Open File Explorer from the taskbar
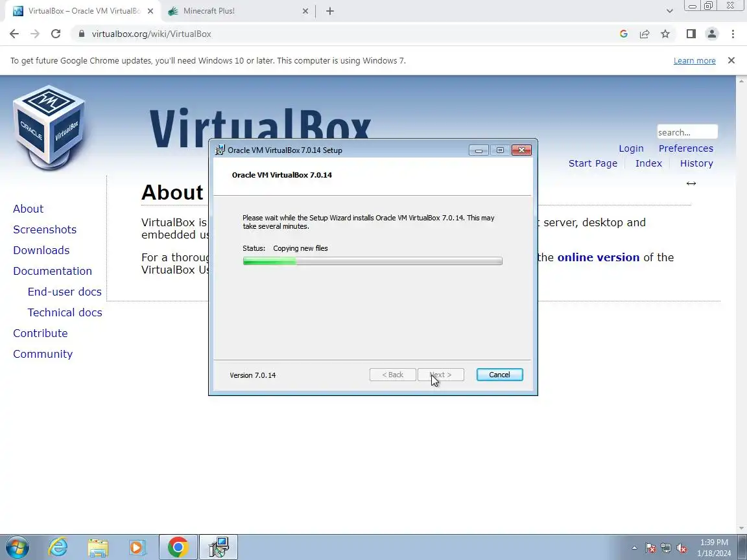 [x=98, y=547]
